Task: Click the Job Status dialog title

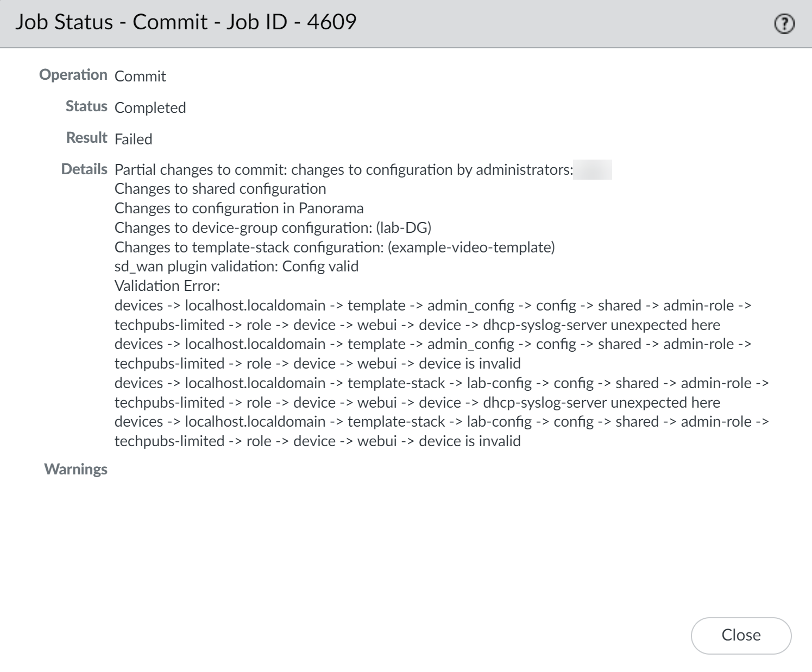Action: click(185, 22)
